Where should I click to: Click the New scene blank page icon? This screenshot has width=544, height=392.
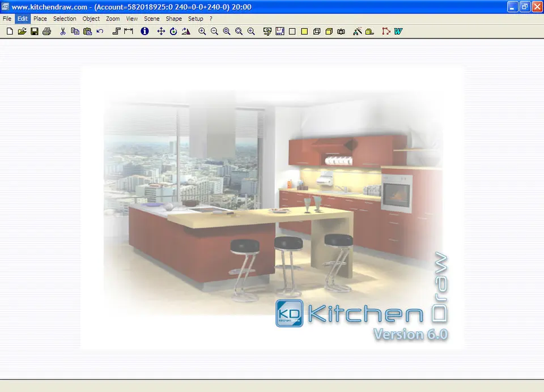click(x=10, y=32)
